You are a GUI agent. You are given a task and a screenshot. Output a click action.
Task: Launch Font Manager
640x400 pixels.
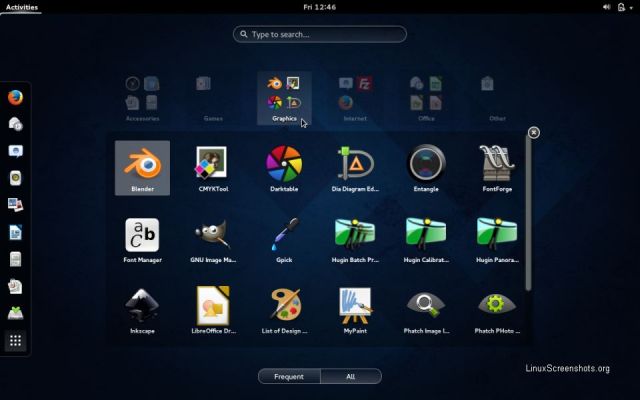coord(142,240)
